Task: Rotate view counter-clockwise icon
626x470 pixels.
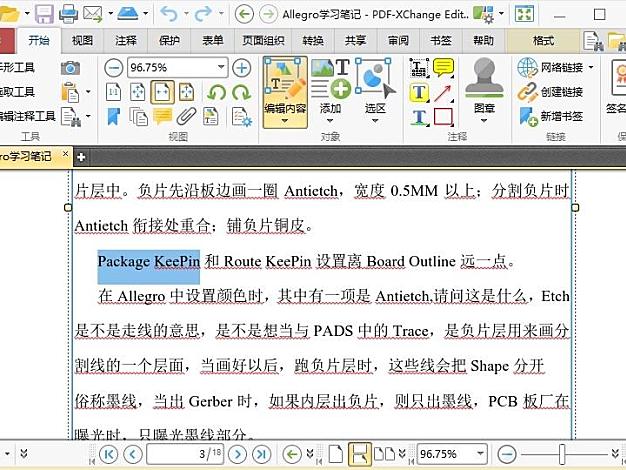Action: pos(217,93)
